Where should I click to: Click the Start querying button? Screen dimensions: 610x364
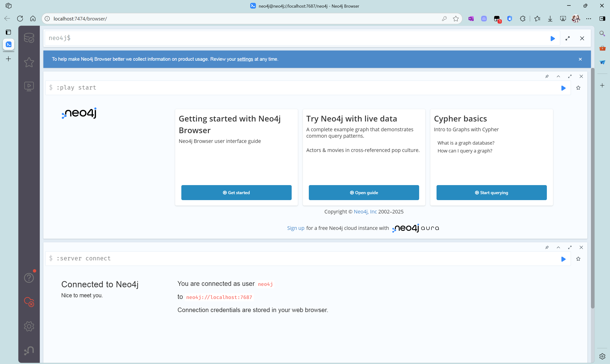pos(491,192)
